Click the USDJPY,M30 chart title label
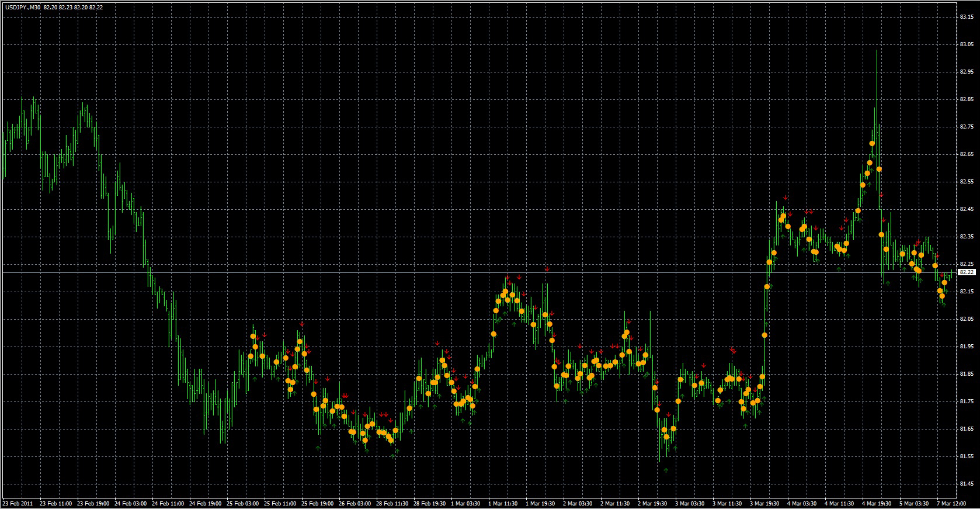 coord(23,7)
